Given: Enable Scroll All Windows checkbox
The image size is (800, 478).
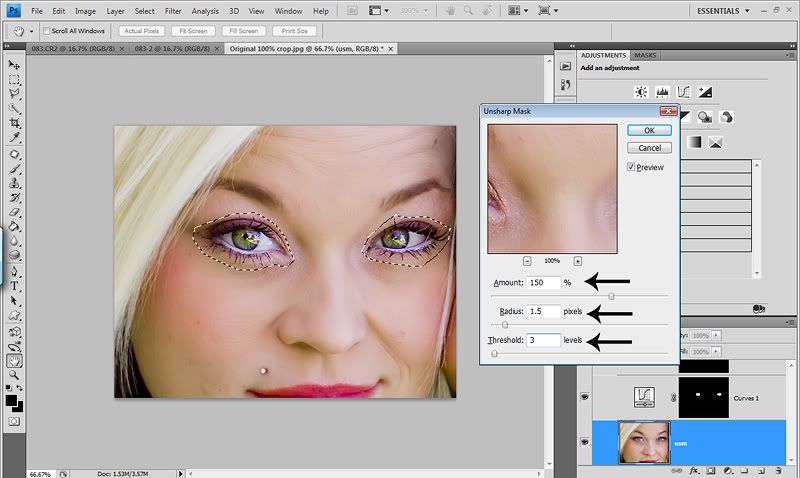Looking at the screenshot, I should click(45, 31).
